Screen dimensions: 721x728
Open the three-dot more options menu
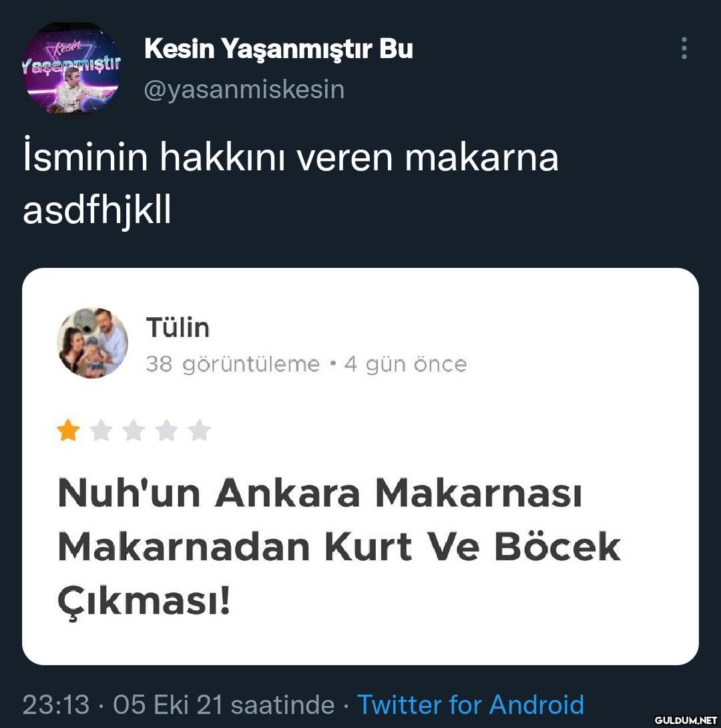point(684,48)
